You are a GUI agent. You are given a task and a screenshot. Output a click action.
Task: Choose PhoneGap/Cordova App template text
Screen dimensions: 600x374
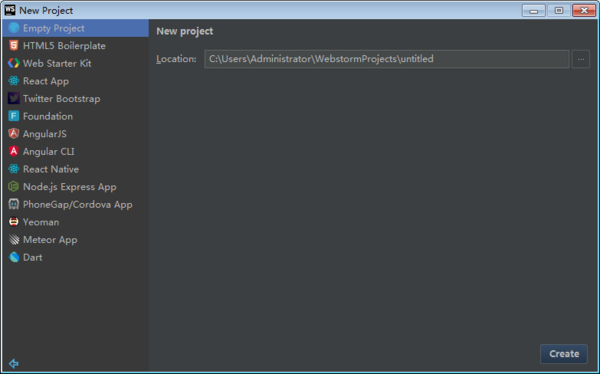pyautogui.click(x=78, y=204)
